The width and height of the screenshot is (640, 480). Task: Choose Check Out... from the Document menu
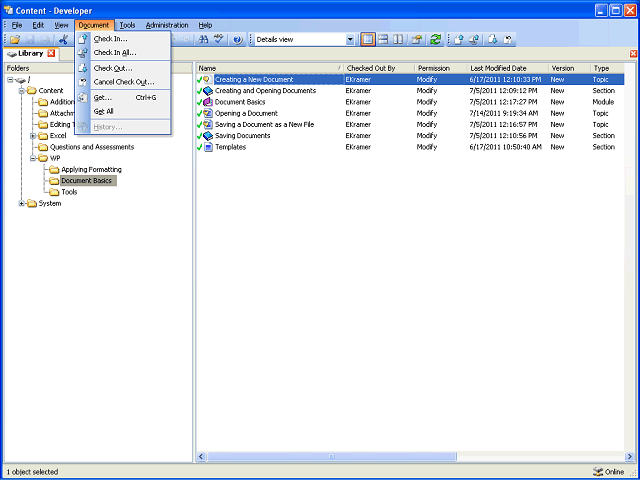[x=122, y=68]
